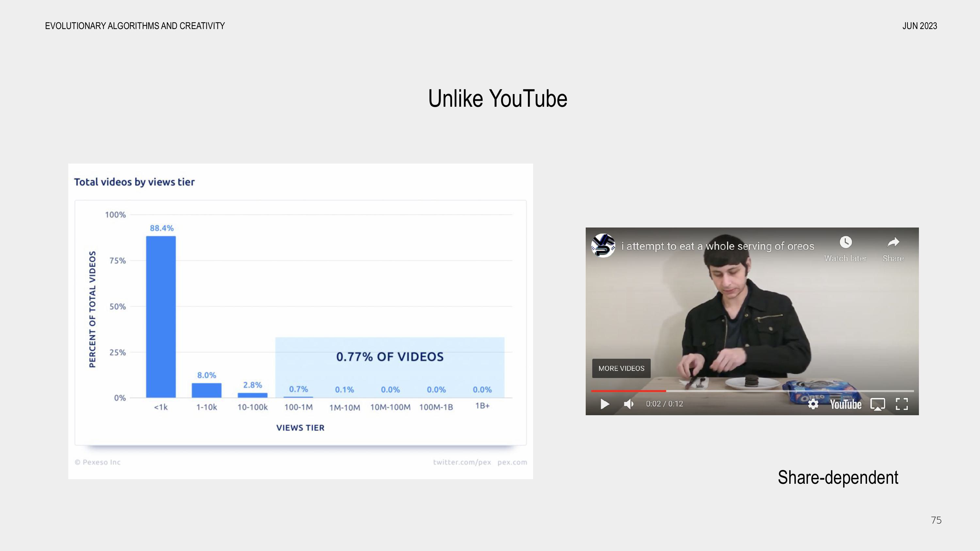Mute the video with speaker icon
The image size is (980, 551).
tap(629, 404)
